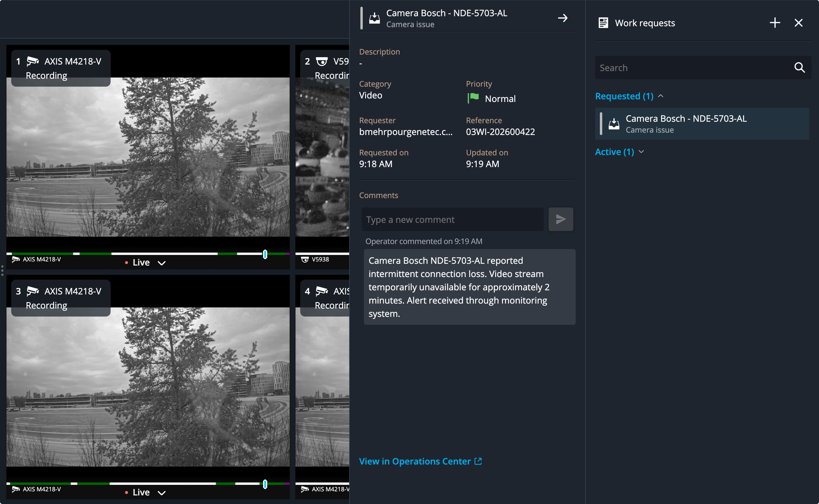819x504 pixels.
Task: Click the green Normal priority flag
Action: pyautogui.click(x=473, y=98)
